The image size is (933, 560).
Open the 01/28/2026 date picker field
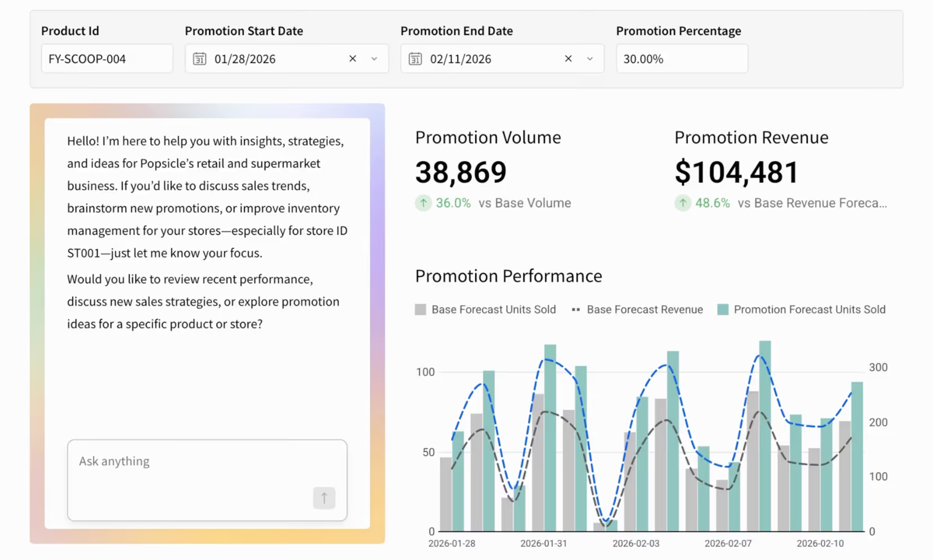(287, 59)
